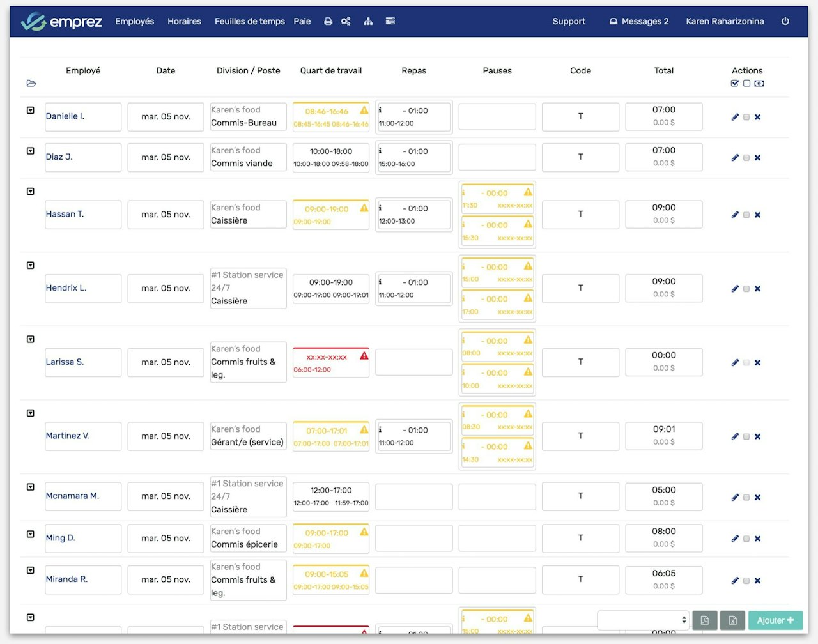This screenshot has height=644, width=818.
Task: Click the Code field for Ming D.
Action: [580, 538]
